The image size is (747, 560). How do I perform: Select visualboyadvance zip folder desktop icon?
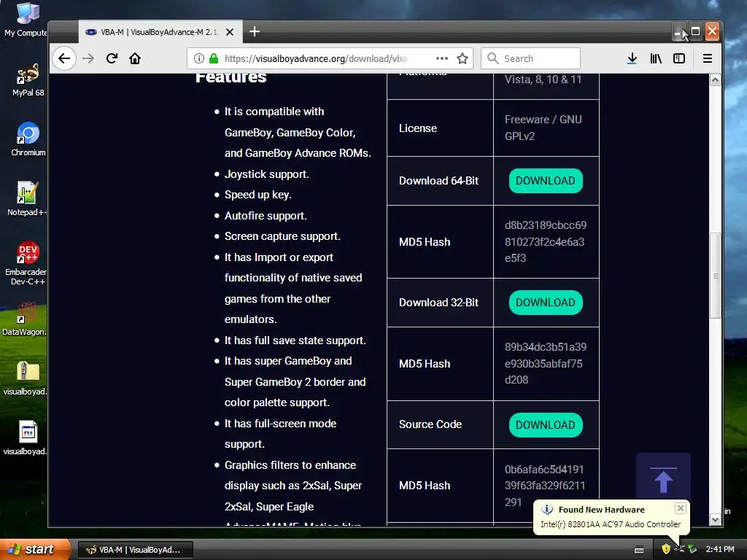(26, 378)
